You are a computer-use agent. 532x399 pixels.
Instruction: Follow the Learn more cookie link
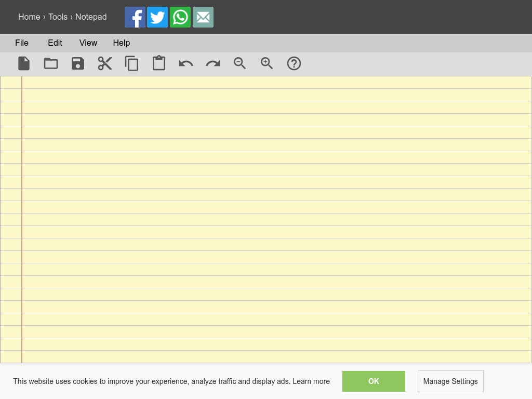pyautogui.click(x=311, y=381)
